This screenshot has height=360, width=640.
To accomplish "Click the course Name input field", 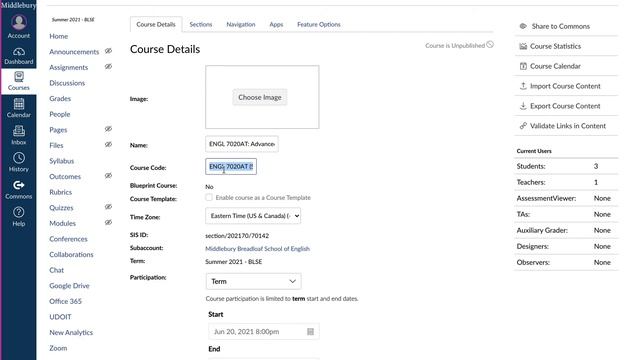I will [x=242, y=144].
